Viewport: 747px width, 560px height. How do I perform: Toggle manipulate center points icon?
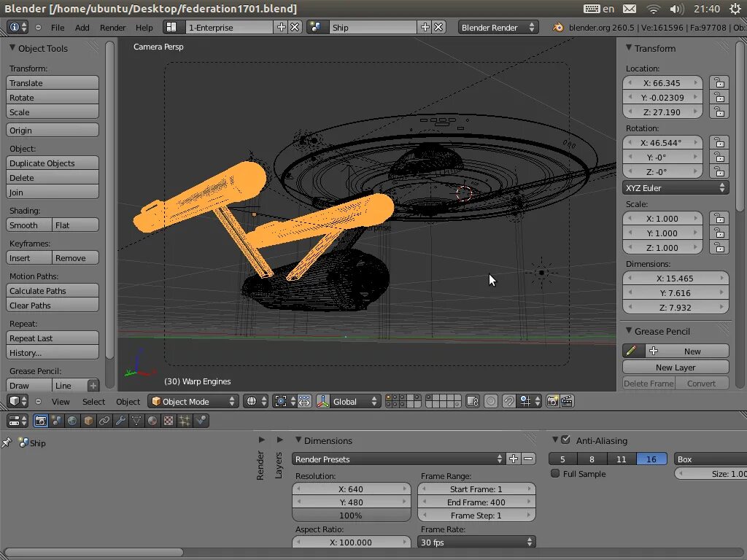pos(304,402)
